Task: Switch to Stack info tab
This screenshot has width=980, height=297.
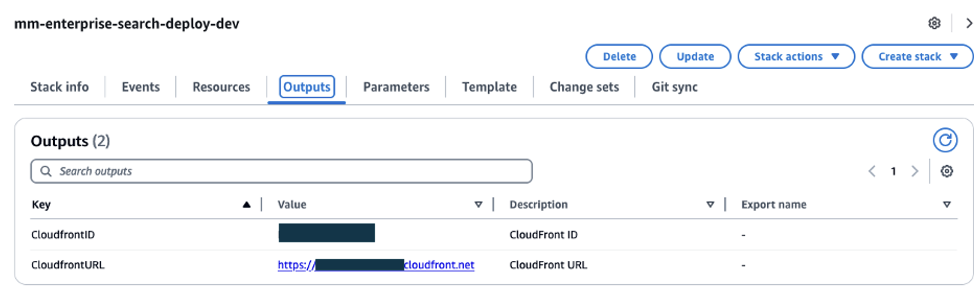Action: click(x=59, y=87)
